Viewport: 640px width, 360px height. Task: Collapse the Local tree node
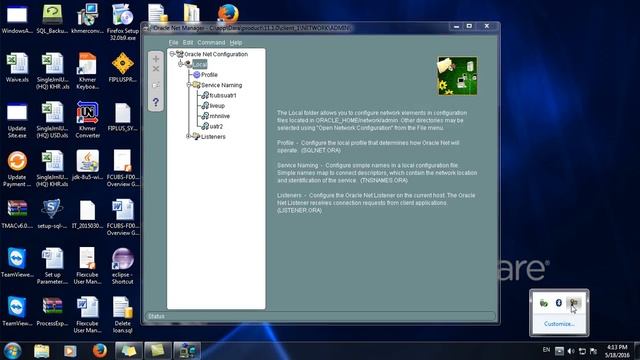coord(180,64)
